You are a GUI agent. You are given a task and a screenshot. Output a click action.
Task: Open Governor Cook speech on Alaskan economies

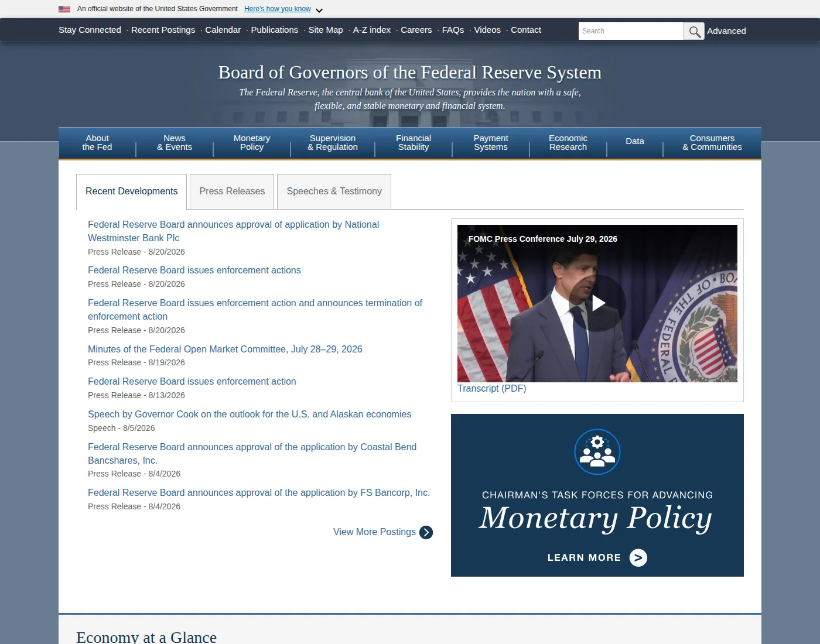click(250, 415)
